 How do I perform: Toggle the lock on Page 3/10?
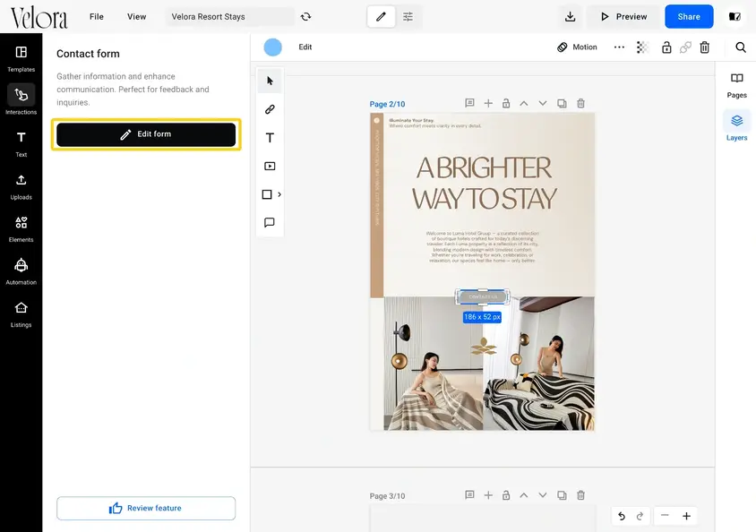[x=506, y=495]
